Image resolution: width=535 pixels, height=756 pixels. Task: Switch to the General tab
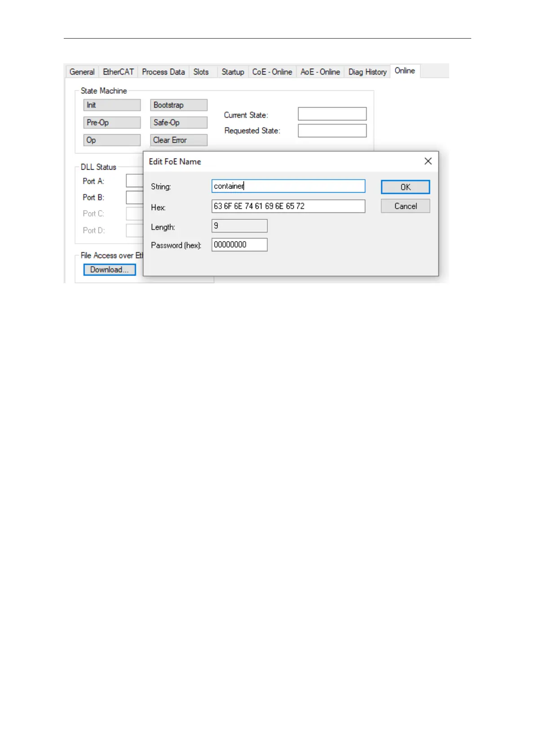point(82,72)
